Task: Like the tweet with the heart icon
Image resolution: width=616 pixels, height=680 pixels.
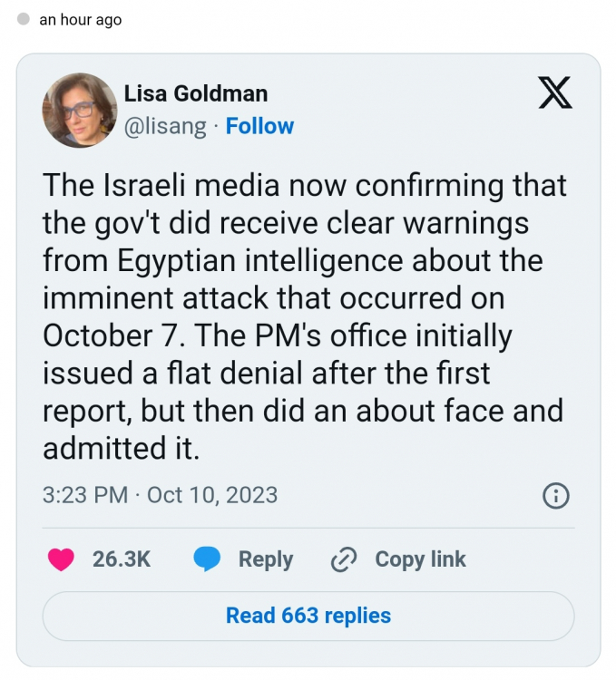Action: [x=61, y=560]
